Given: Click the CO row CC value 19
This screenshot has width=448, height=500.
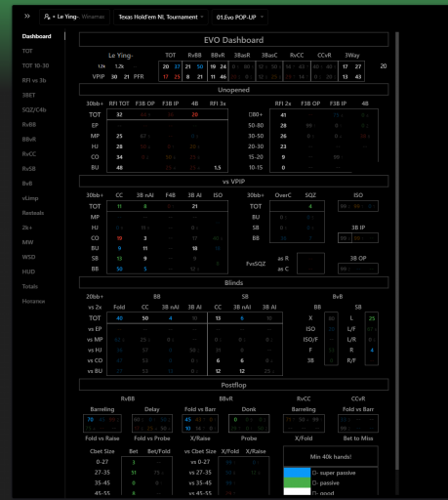Looking at the screenshot, I should click(119, 238).
